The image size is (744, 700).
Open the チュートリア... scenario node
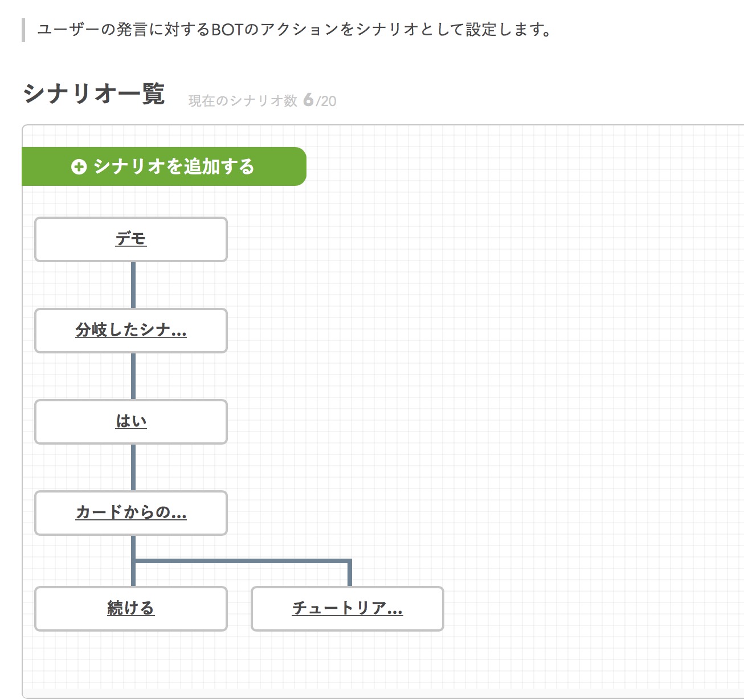point(347,608)
